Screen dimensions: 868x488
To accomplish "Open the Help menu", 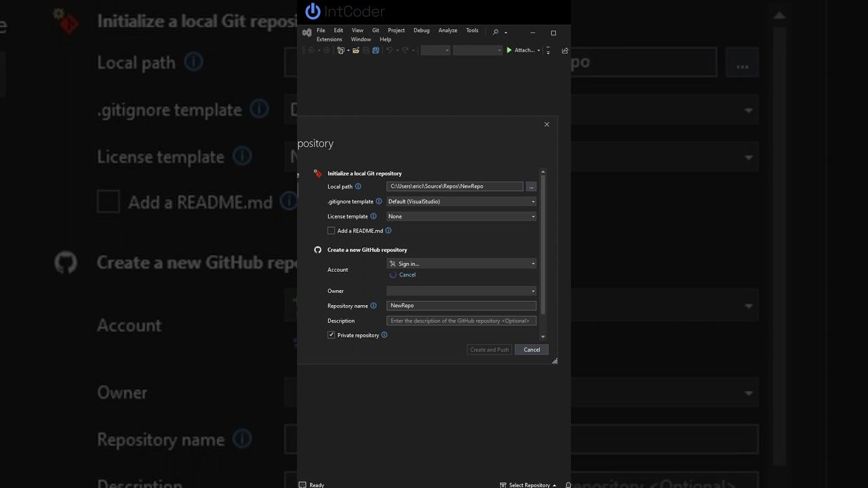I will coord(386,39).
